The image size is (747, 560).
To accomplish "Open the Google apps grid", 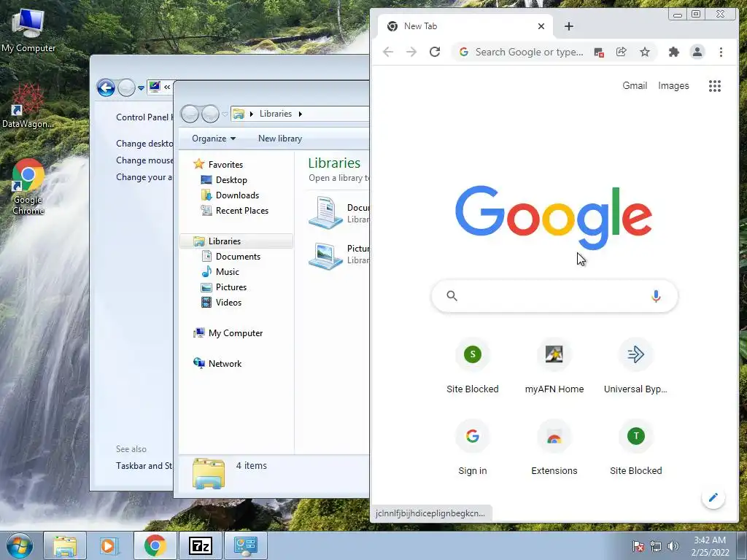I will tap(715, 86).
